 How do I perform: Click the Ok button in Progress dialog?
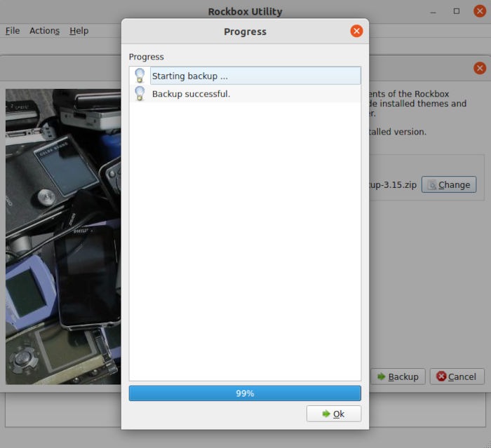click(333, 414)
